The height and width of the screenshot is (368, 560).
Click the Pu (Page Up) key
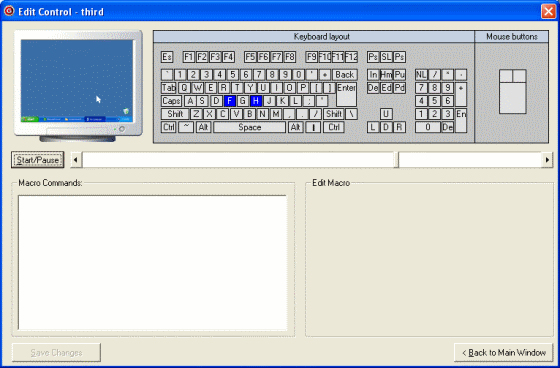tap(399, 75)
